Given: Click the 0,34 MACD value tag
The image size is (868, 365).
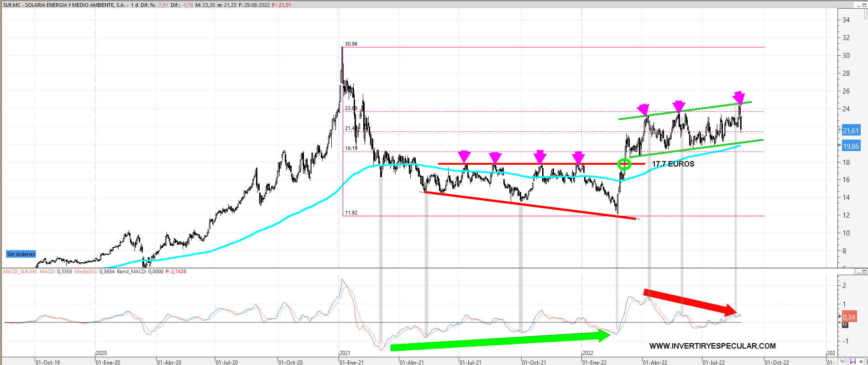Looking at the screenshot, I should 849,317.
